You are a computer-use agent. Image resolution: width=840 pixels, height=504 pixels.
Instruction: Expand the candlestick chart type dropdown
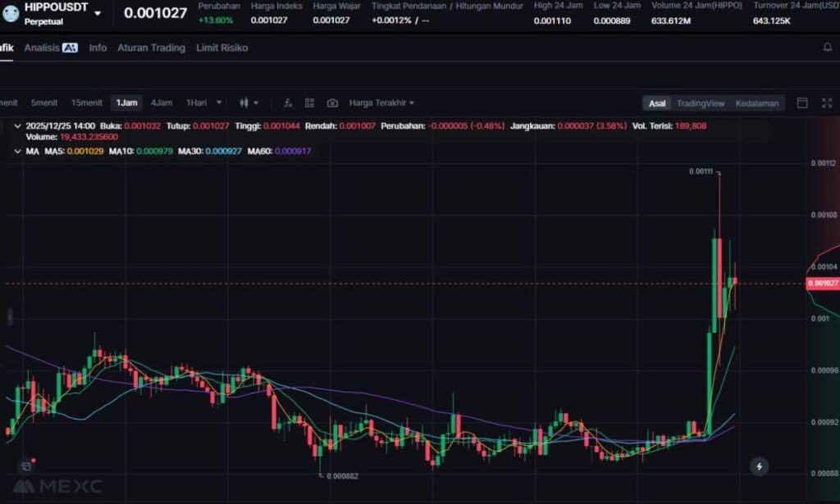249,103
